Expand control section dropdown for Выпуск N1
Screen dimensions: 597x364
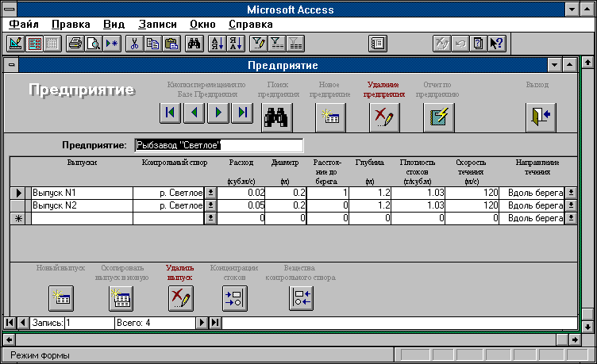coord(210,193)
